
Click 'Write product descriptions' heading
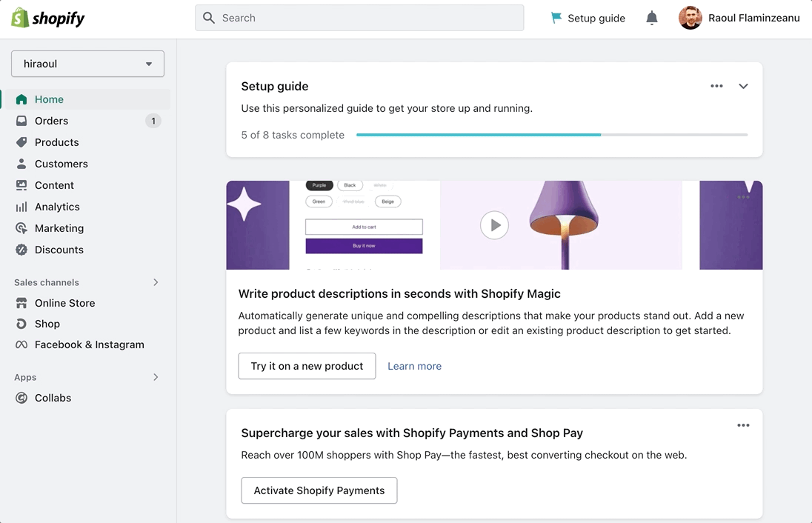point(399,293)
